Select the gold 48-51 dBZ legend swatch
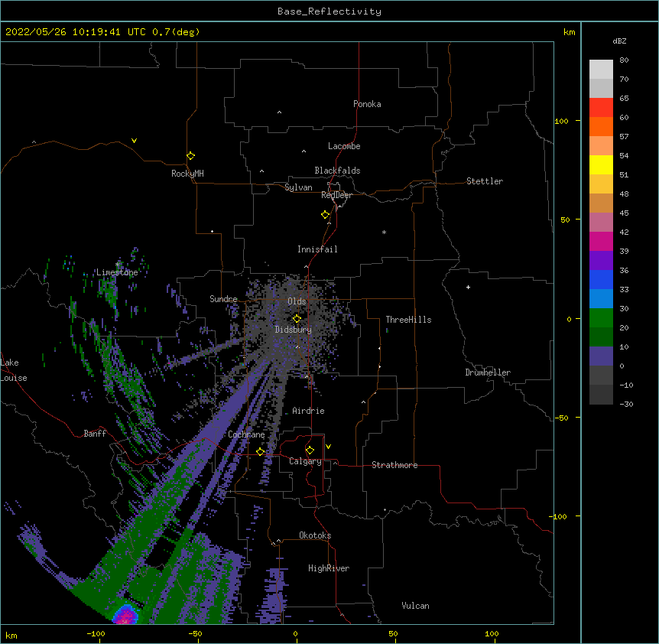 [x=601, y=184]
